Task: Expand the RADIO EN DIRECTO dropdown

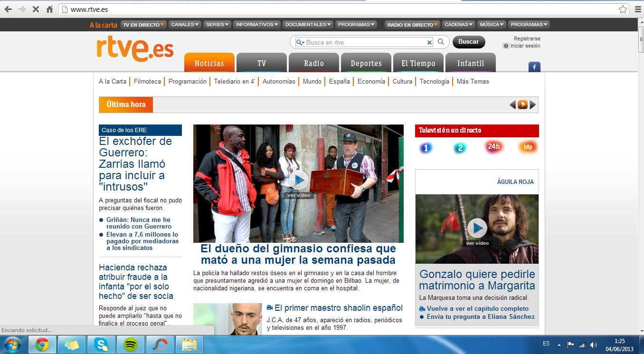Action: point(413,25)
